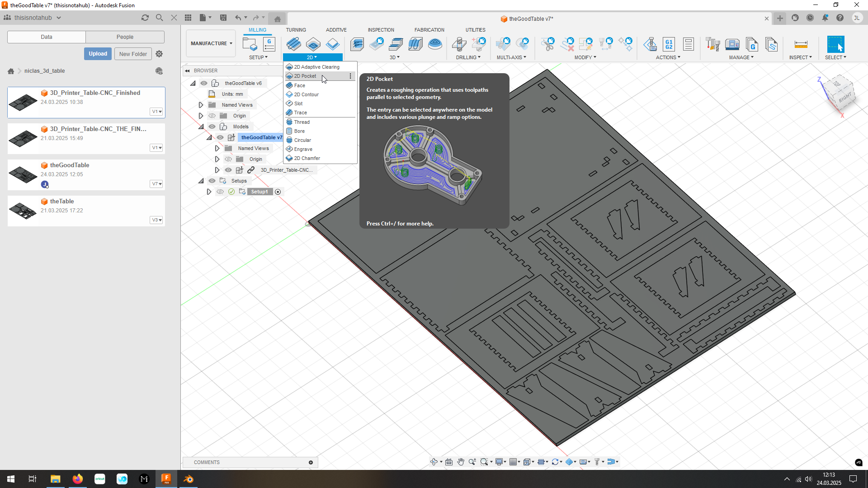Go to data panel home icon
The height and width of the screenshot is (488, 868).
pos(11,71)
